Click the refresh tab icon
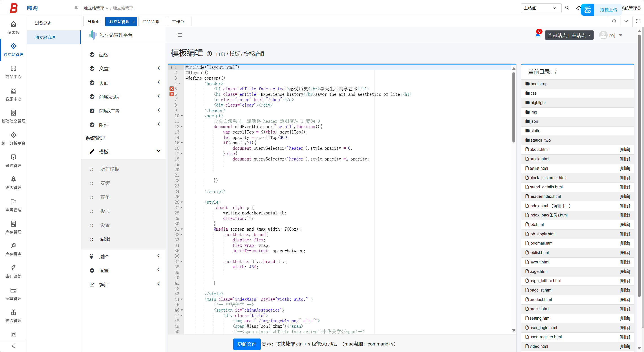The width and height of the screenshot is (644, 352). click(614, 21)
